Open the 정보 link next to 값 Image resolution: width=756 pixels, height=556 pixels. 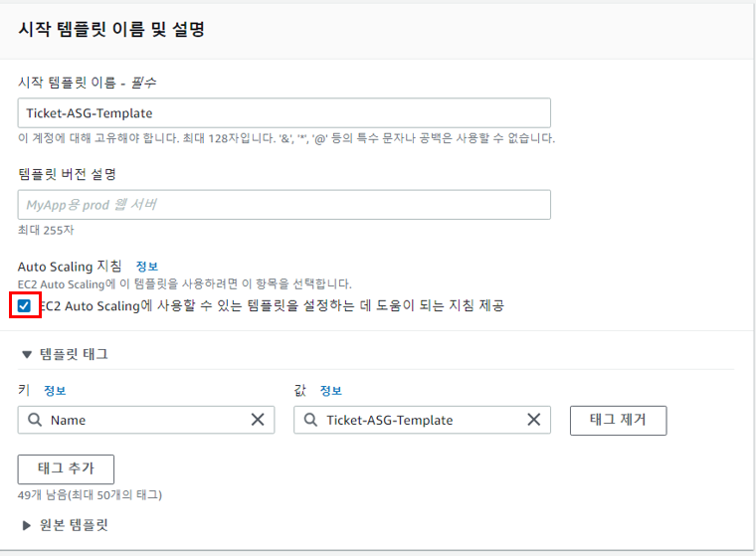(x=330, y=391)
